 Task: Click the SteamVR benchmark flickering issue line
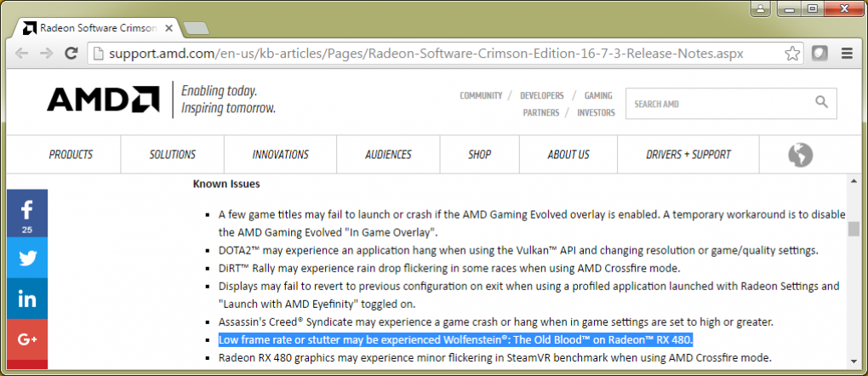pos(495,358)
